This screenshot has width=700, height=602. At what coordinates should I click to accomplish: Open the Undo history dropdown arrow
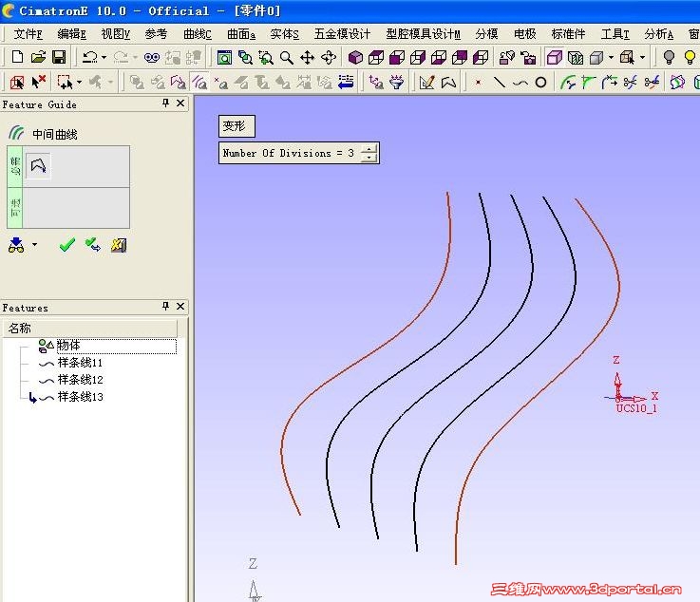click(x=104, y=58)
